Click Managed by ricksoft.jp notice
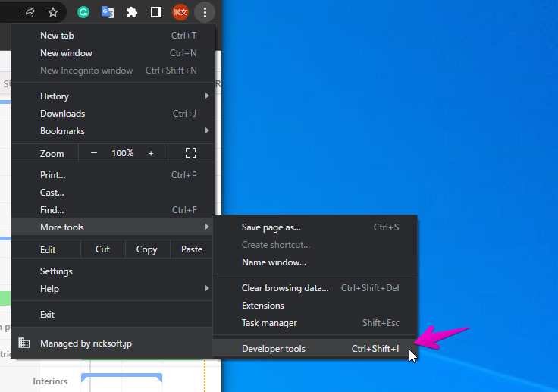This screenshot has width=558, height=392. coord(86,343)
